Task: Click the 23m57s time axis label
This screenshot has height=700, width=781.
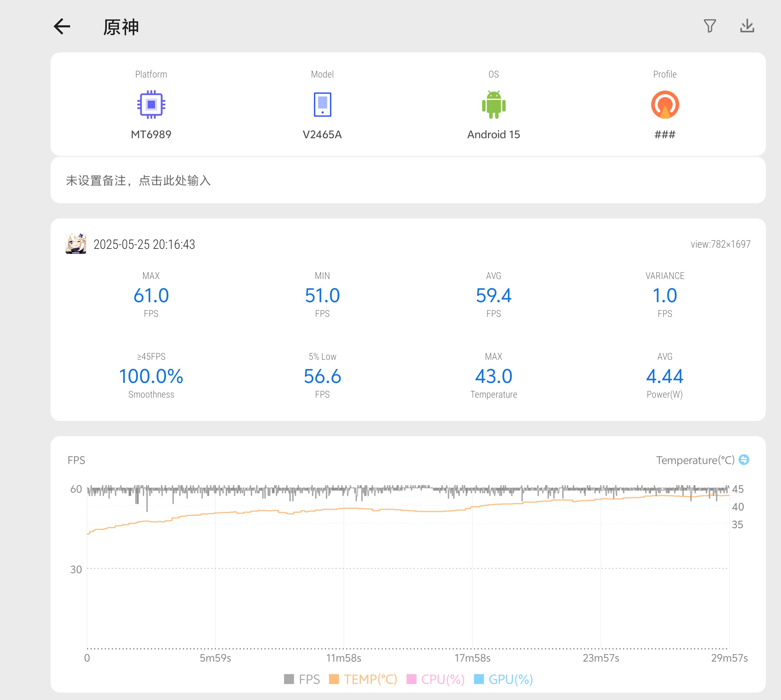Action: 601,658
